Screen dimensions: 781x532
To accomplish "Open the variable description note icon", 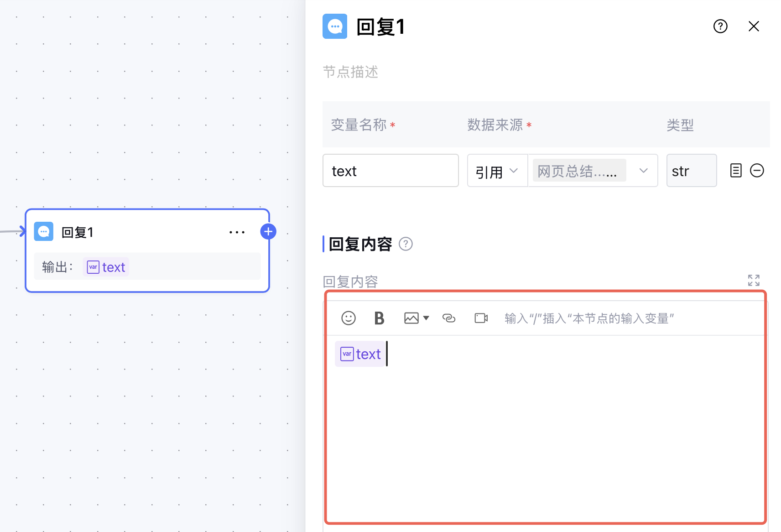I will pyautogui.click(x=736, y=171).
